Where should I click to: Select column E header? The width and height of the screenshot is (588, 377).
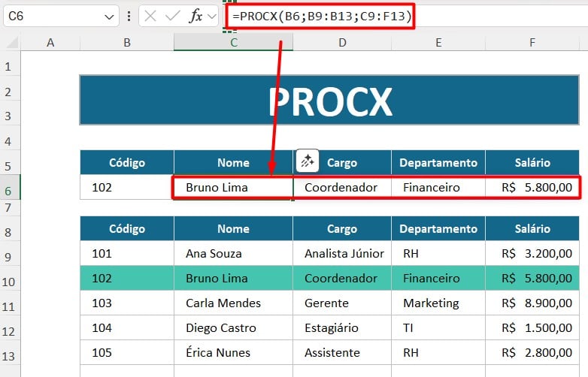438,42
